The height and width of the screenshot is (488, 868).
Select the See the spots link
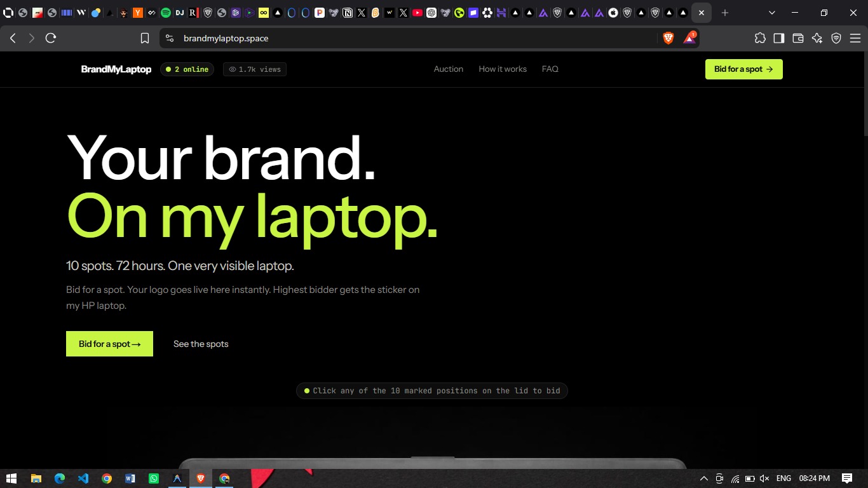pos(201,344)
